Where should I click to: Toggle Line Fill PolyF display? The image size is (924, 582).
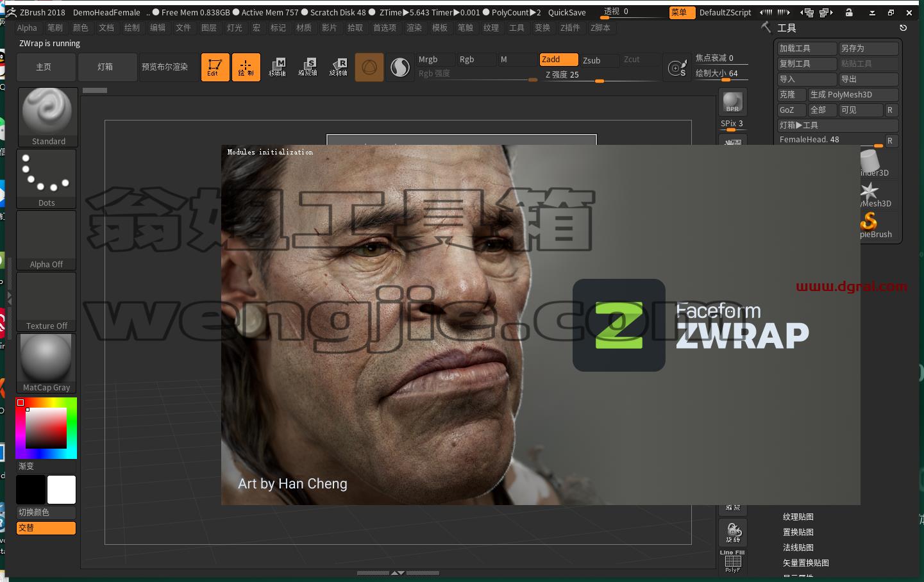[732, 561]
